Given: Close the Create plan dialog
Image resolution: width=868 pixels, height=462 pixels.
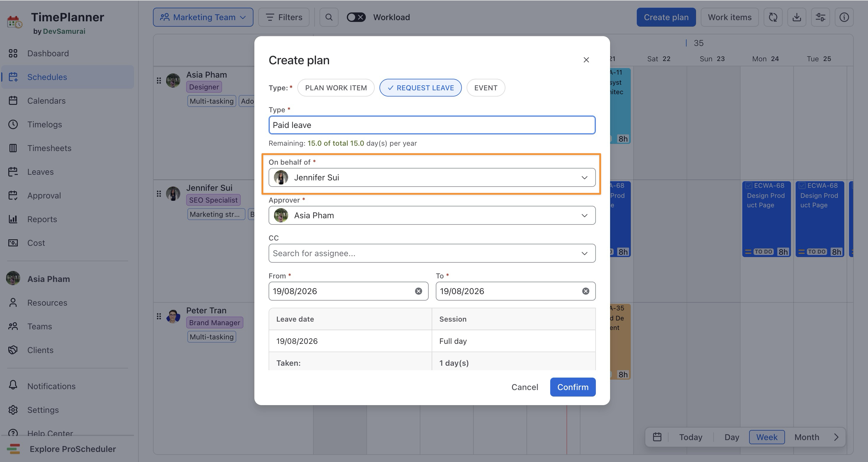Looking at the screenshot, I should point(586,60).
